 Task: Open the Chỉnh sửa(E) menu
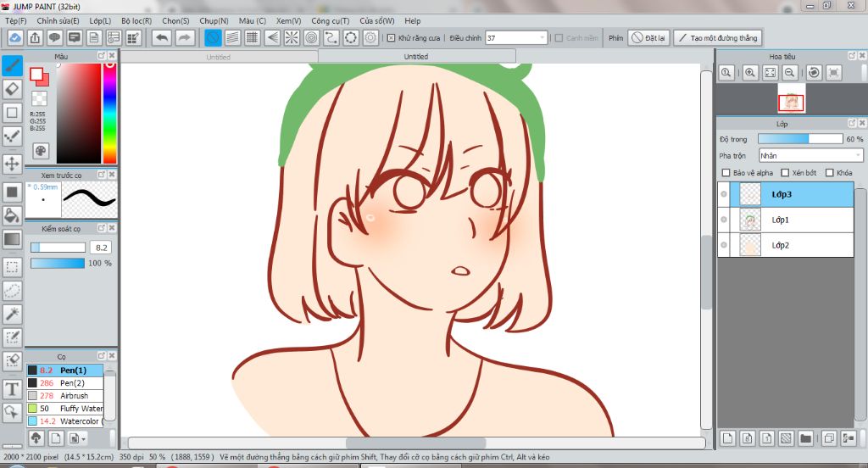[58, 20]
